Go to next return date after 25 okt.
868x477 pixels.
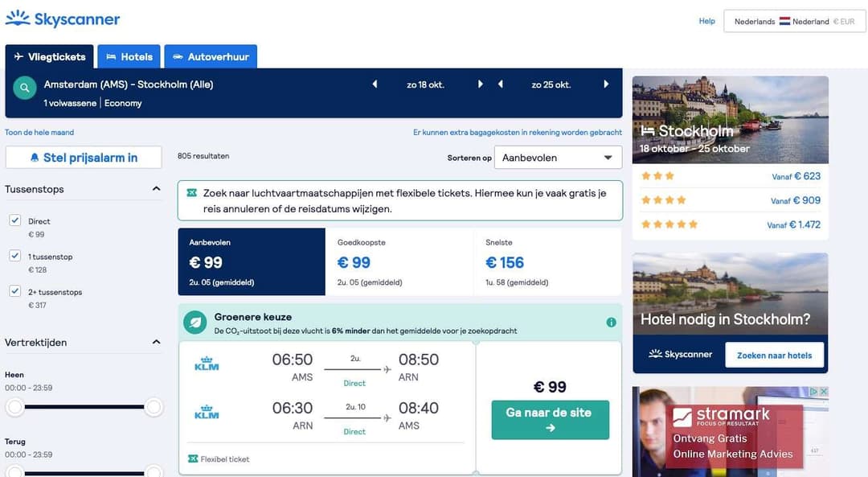pos(606,84)
